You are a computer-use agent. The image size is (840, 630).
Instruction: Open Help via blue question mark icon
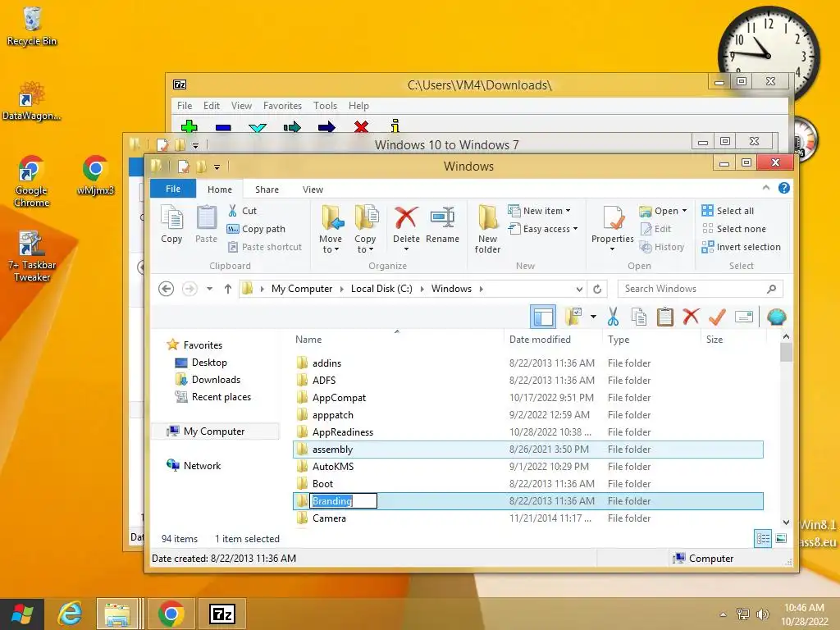(783, 188)
